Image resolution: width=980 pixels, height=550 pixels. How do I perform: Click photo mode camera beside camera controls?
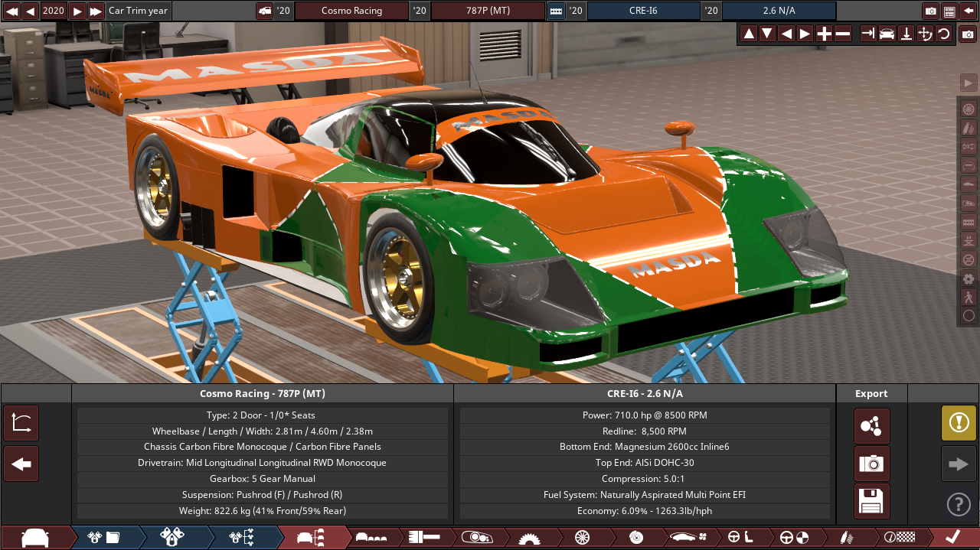tap(968, 34)
